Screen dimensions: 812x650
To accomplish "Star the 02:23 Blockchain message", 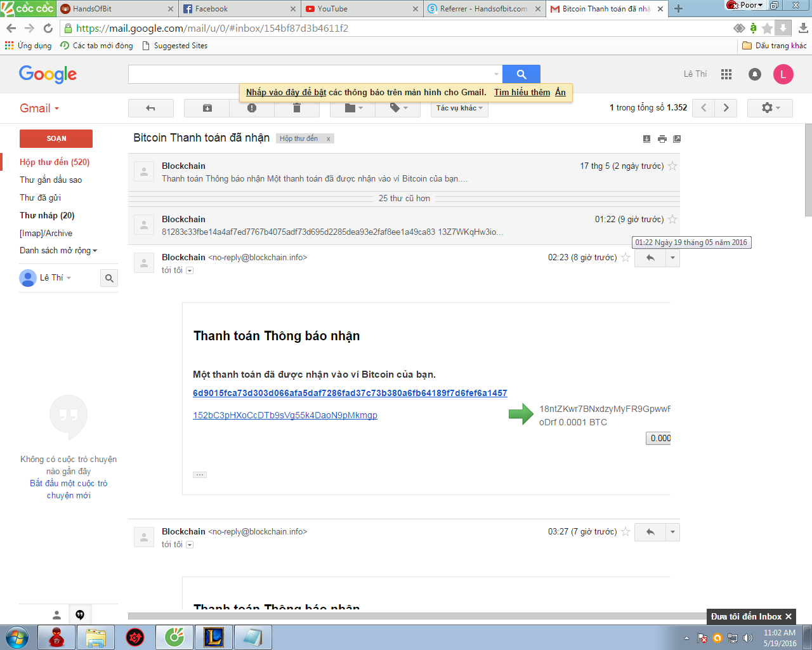I will click(625, 258).
